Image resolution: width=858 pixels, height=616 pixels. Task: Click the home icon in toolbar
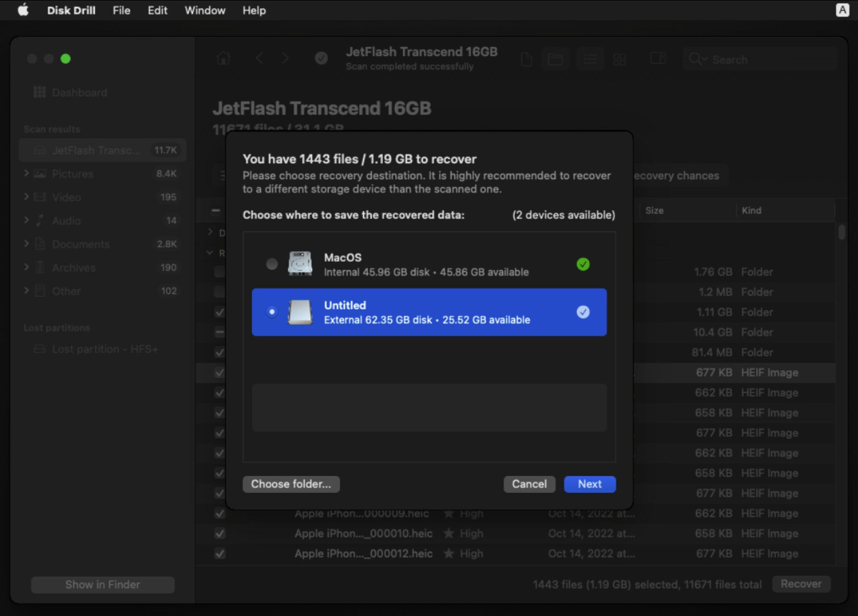pos(223,59)
